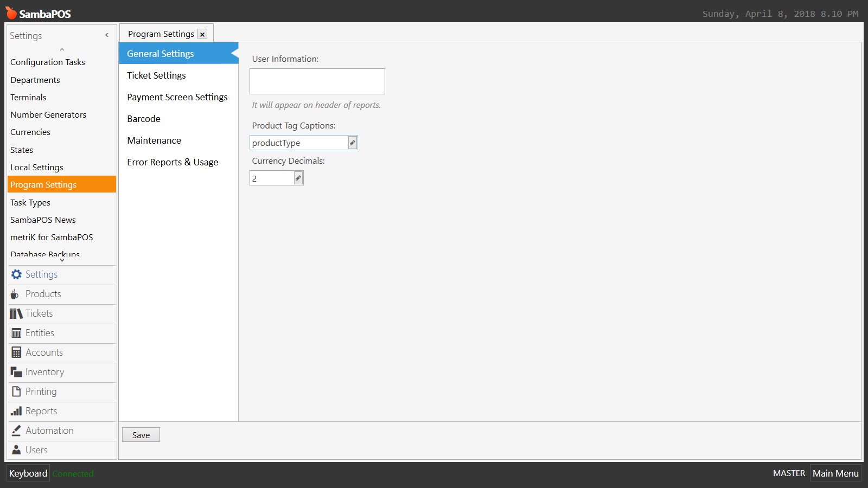The image size is (868, 488).
Task: Select Terminals in the settings list
Action: click(x=62, y=97)
